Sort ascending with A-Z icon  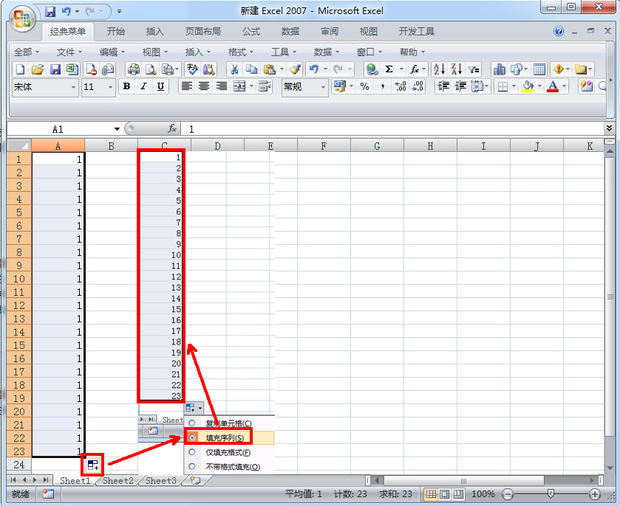tap(439, 70)
